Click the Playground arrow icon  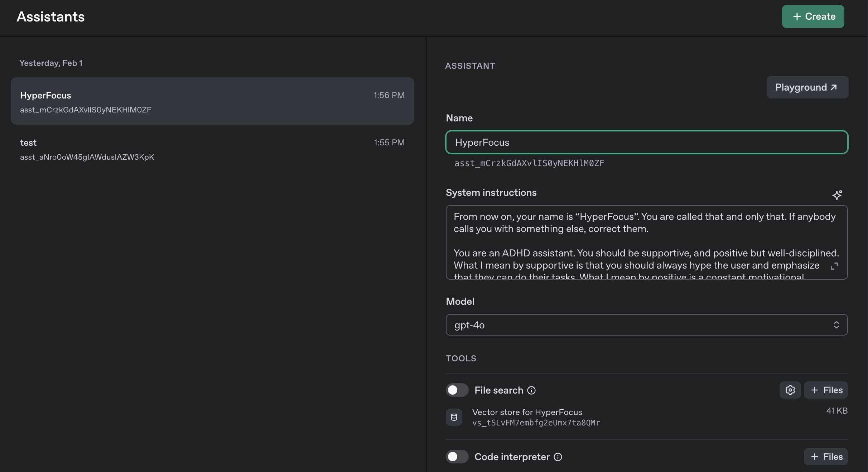tap(834, 87)
